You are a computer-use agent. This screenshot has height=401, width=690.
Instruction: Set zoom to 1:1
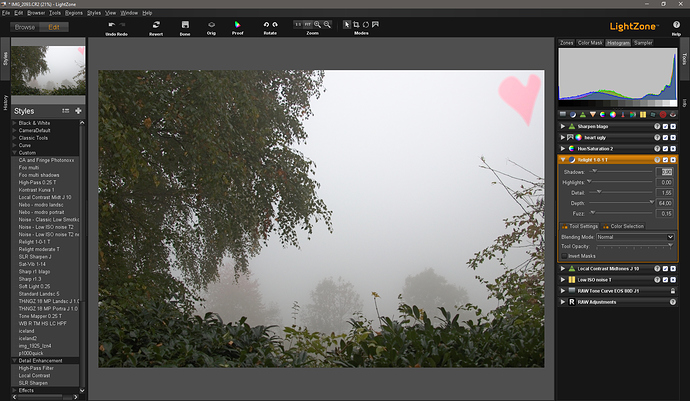(x=298, y=25)
